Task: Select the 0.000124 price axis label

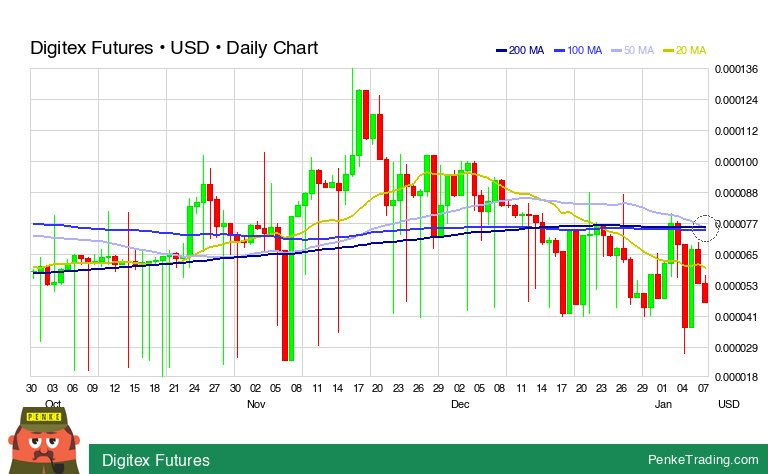Action: tap(736, 100)
